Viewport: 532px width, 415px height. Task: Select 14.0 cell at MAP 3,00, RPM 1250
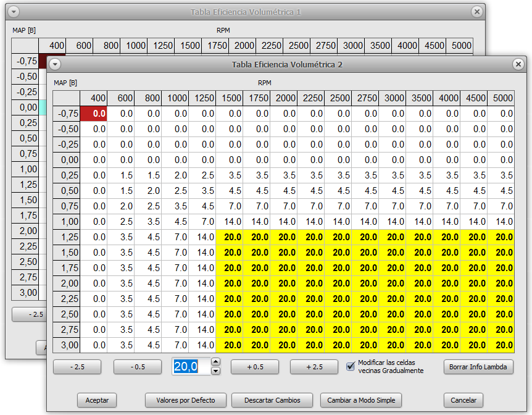click(202, 345)
